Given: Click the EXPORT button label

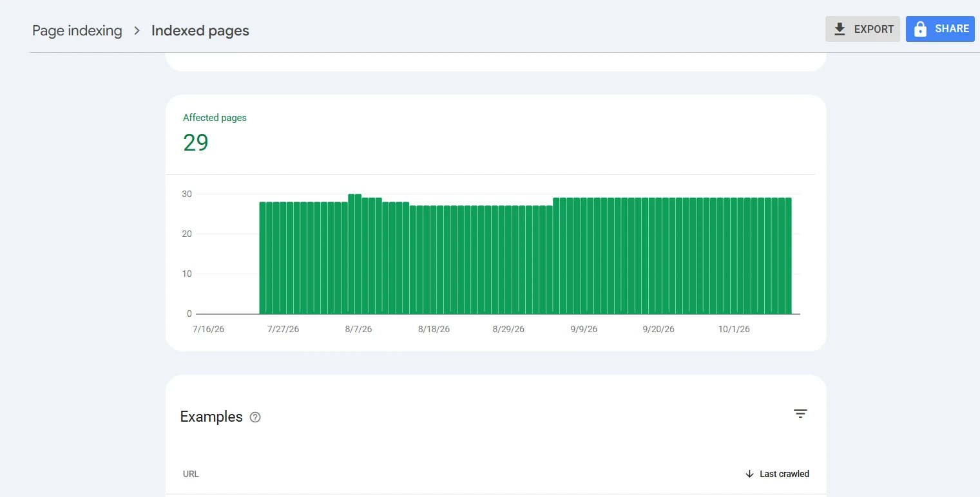Looking at the screenshot, I should point(874,29).
